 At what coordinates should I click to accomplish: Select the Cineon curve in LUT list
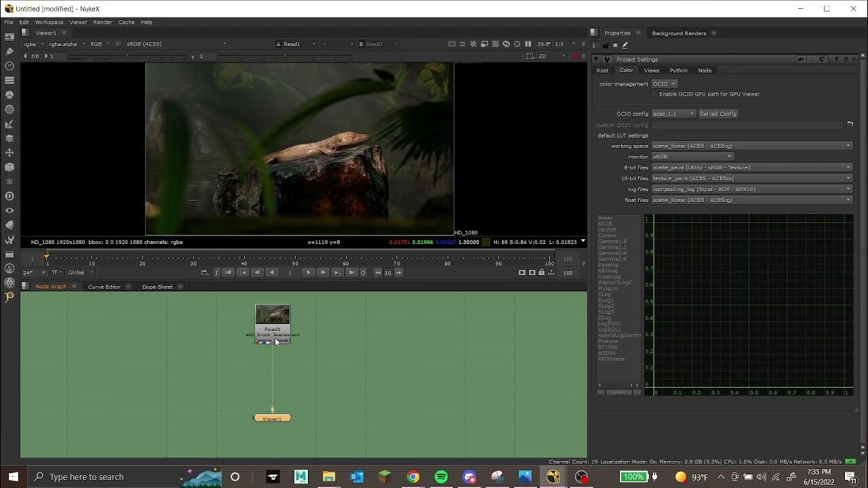(x=607, y=236)
